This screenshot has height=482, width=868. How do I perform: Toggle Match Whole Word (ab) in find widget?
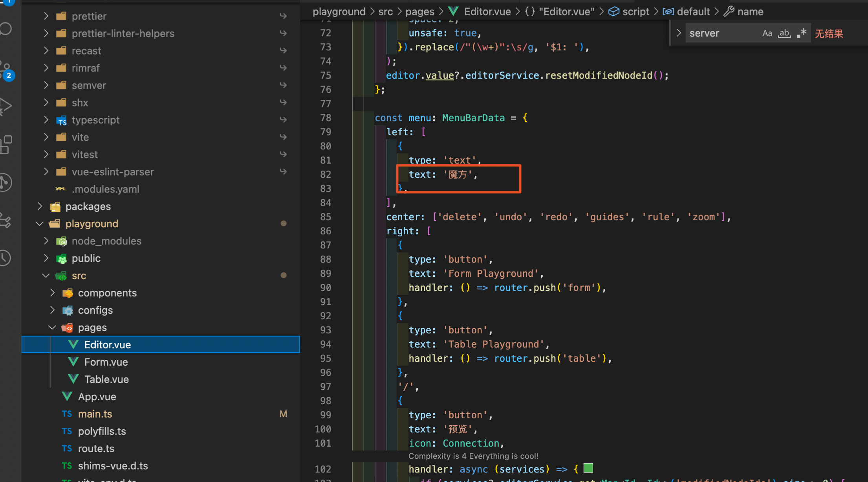[784, 33]
